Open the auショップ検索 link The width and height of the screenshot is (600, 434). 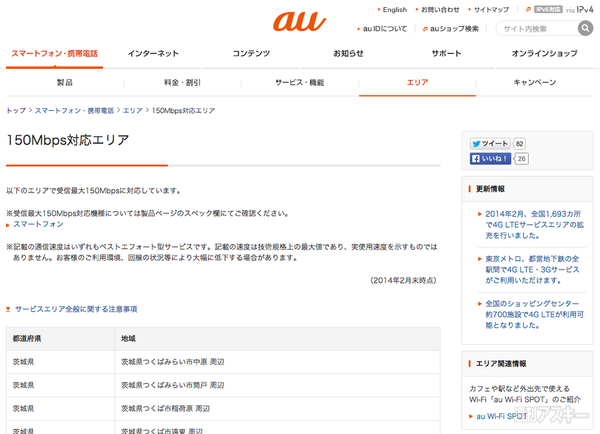pyautogui.click(x=454, y=29)
